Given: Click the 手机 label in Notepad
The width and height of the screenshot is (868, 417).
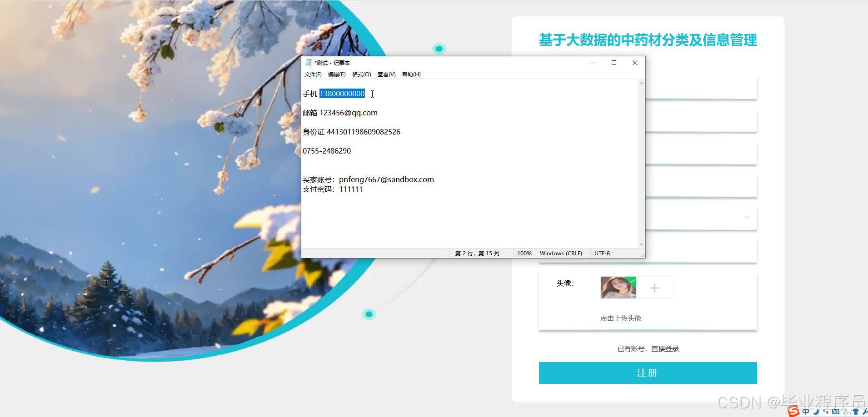Looking at the screenshot, I should tap(310, 94).
